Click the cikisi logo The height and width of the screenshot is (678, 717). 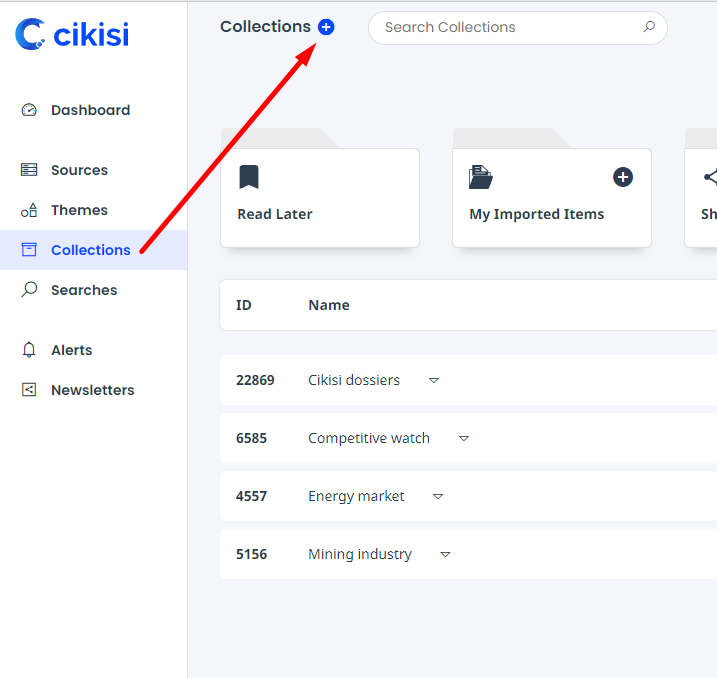[73, 35]
